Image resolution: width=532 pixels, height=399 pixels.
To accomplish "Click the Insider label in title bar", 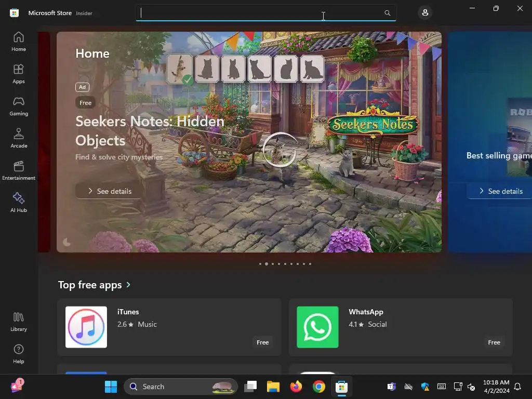I will (84, 13).
